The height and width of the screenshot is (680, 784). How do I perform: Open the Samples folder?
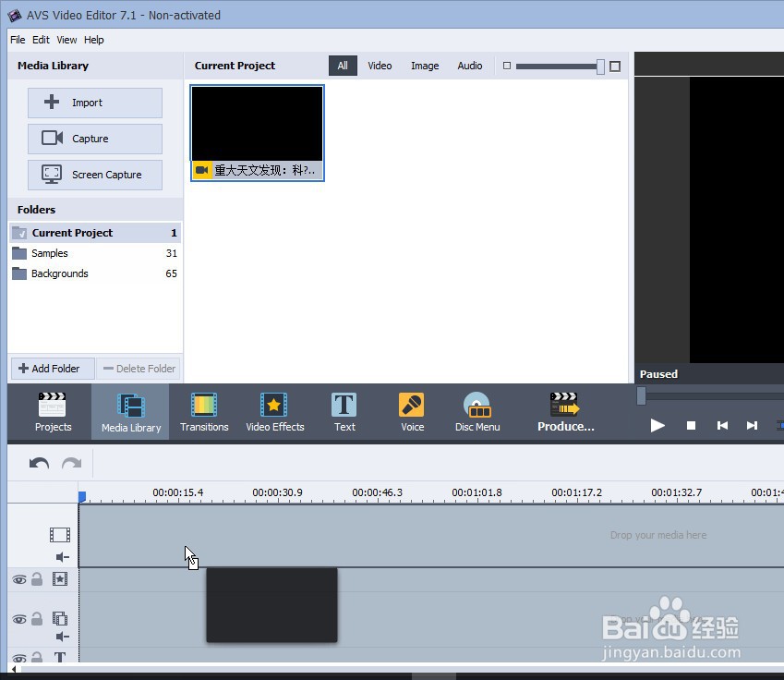[x=95, y=253]
